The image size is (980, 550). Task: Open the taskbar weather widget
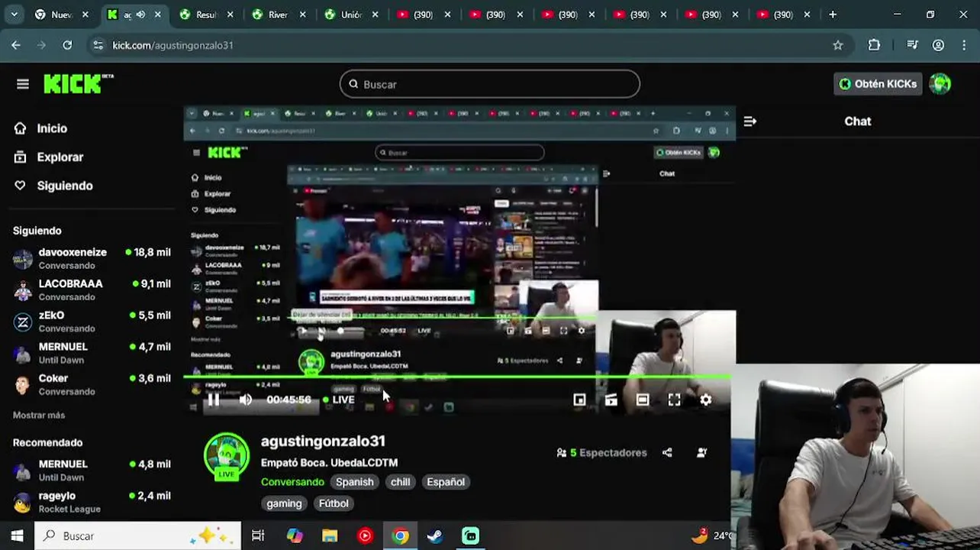click(x=711, y=535)
